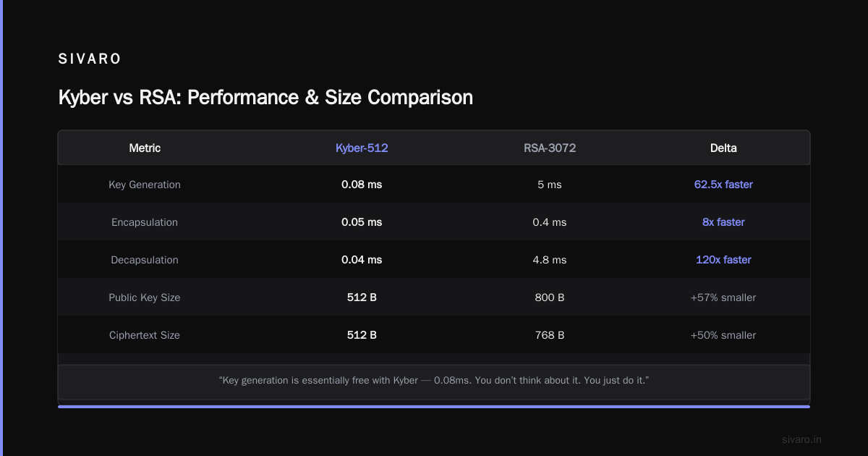Image resolution: width=868 pixels, height=456 pixels.
Task: Click the 0.08 ms Kyber value
Action: (x=362, y=185)
